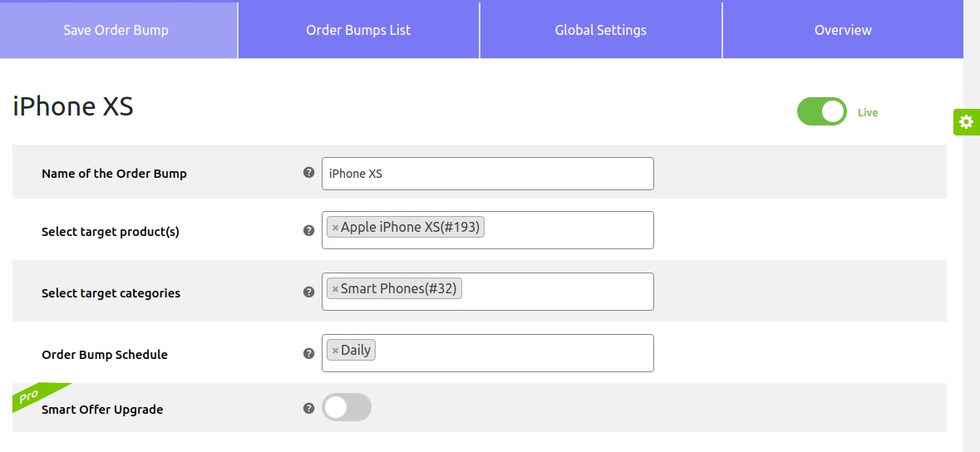Click the Name of the Order Bump field
This screenshot has height=452, width=980.
click(487, 174)
